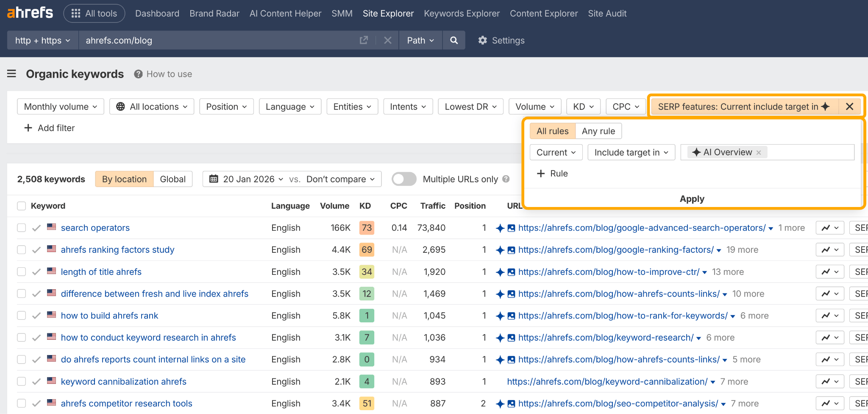Open the 20 Jan 2026 date picker
Screen dimensions: 868x414
[x=247, y=179]
